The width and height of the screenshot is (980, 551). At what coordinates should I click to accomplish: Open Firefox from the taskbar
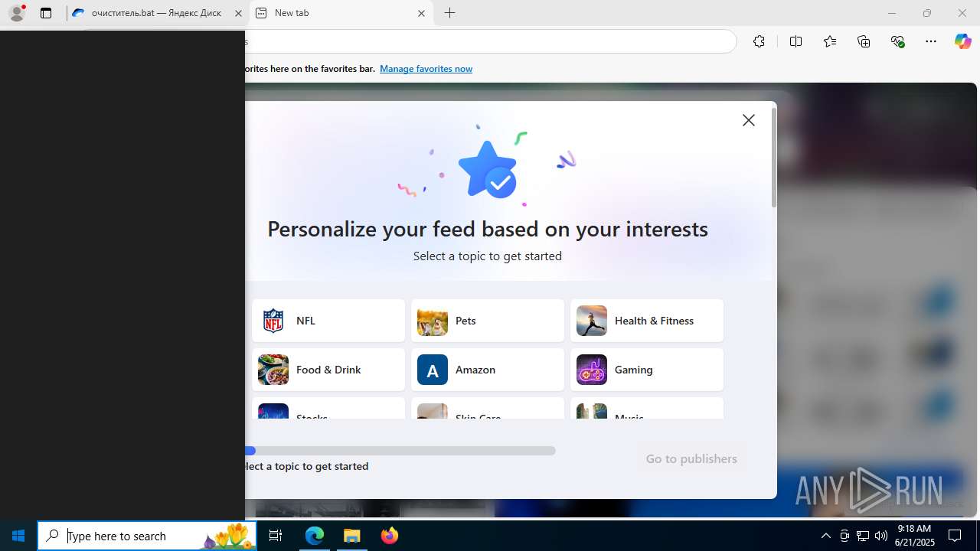390,536
